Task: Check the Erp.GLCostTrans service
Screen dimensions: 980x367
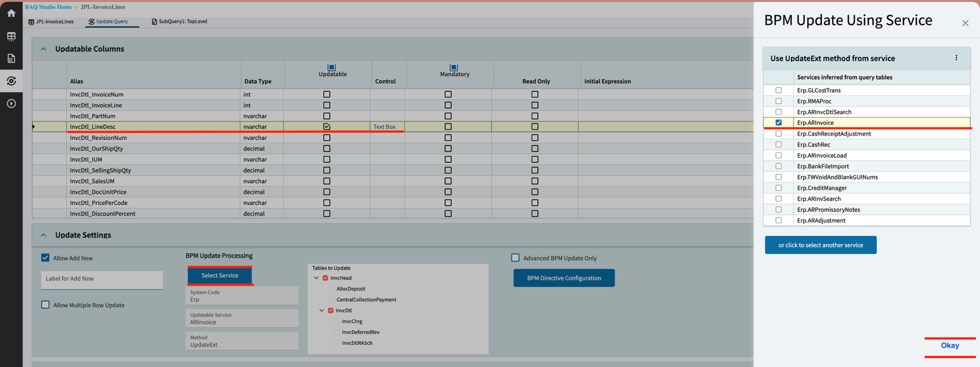Action: click(779, 90)
